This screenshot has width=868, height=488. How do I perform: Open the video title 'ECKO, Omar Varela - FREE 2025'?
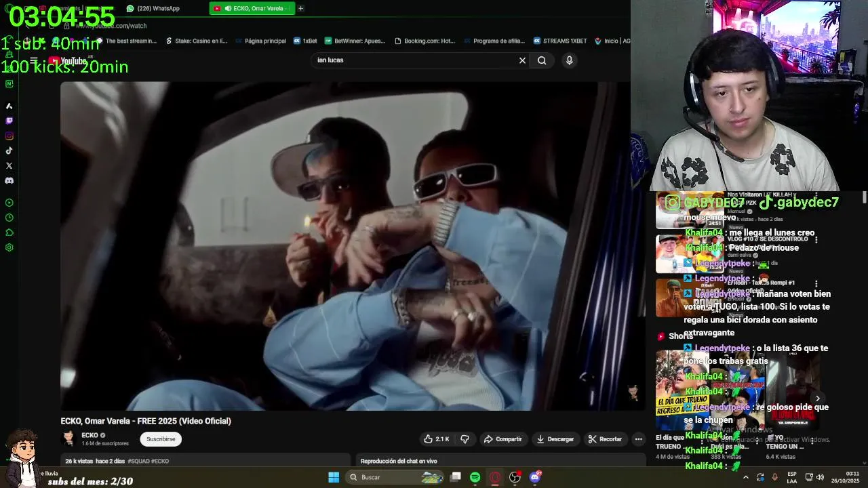coord(146,421)
